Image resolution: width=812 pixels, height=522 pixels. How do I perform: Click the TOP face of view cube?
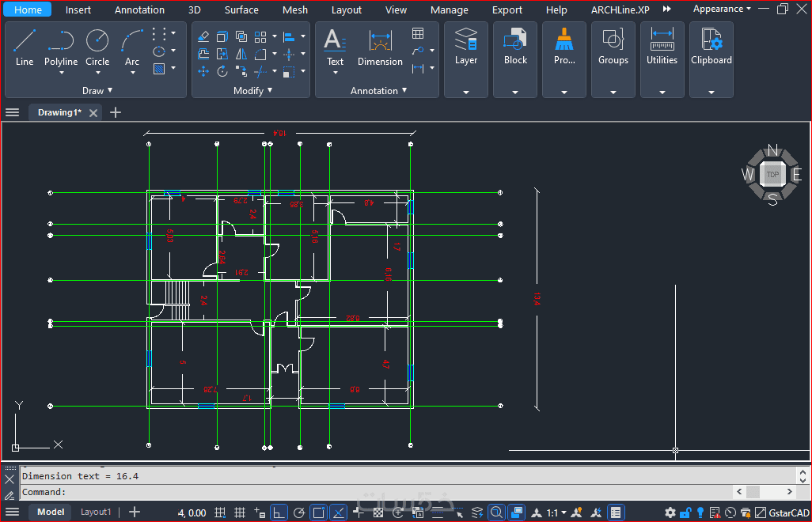pos(772,174)
